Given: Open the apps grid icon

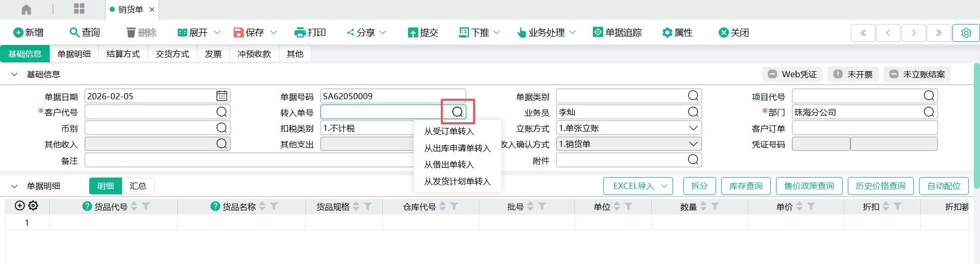Looking at the screenshot, I should pyautogui.click(x=79, y=9).
